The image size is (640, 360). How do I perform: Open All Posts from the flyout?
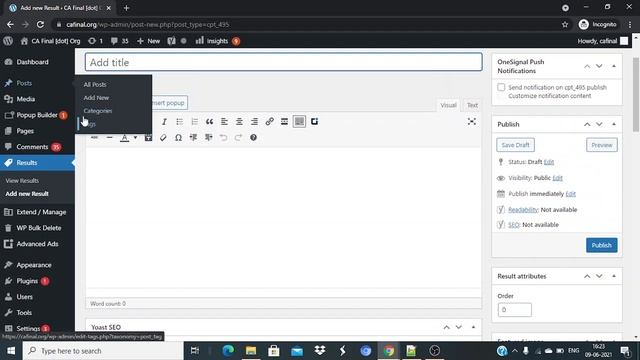(95, 84)
